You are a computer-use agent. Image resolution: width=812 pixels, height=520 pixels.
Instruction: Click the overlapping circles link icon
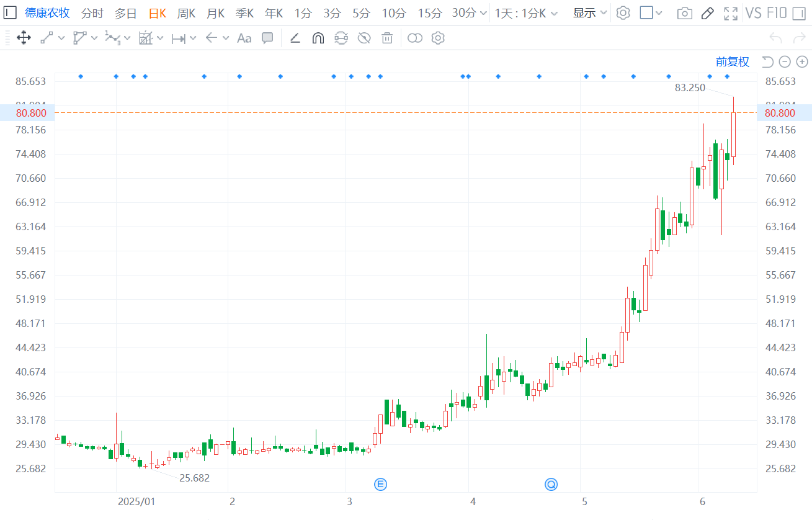pos(415,38)
